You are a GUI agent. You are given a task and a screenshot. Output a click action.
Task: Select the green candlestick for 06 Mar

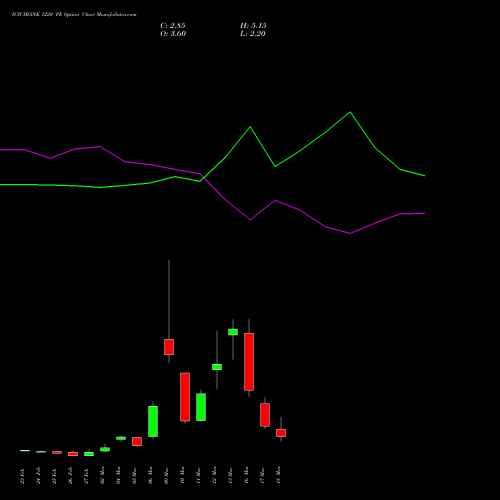coord(153,421)
